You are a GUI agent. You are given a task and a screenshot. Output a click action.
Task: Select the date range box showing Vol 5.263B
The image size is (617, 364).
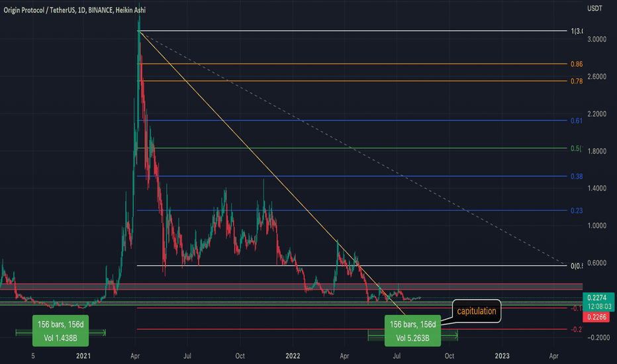412,331
